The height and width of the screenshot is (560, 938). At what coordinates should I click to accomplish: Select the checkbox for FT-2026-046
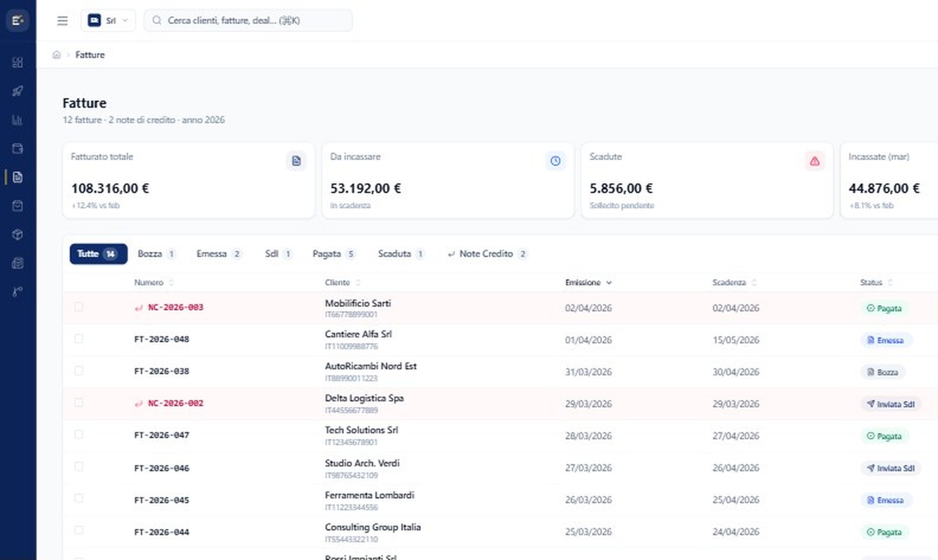coord(79,466)
